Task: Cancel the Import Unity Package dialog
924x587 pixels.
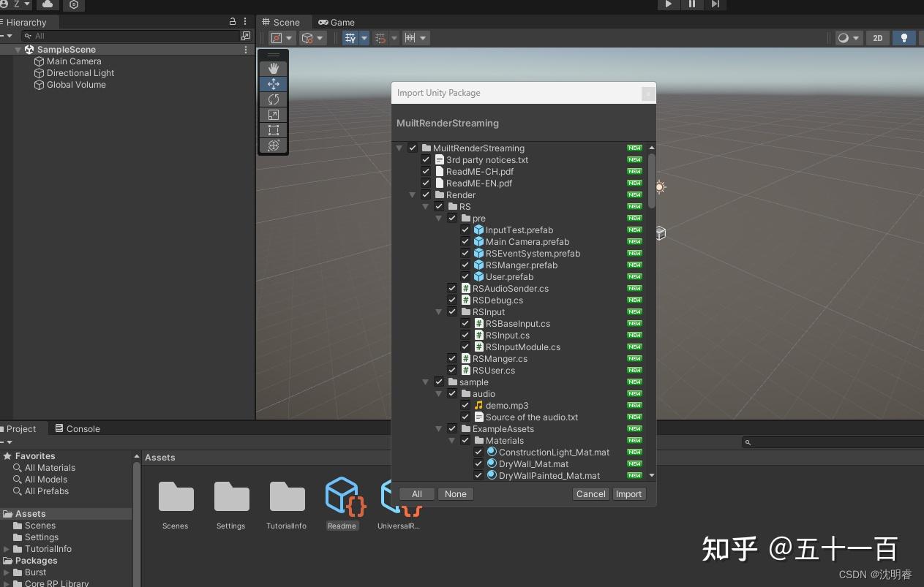Action: (x=591, y=494)
